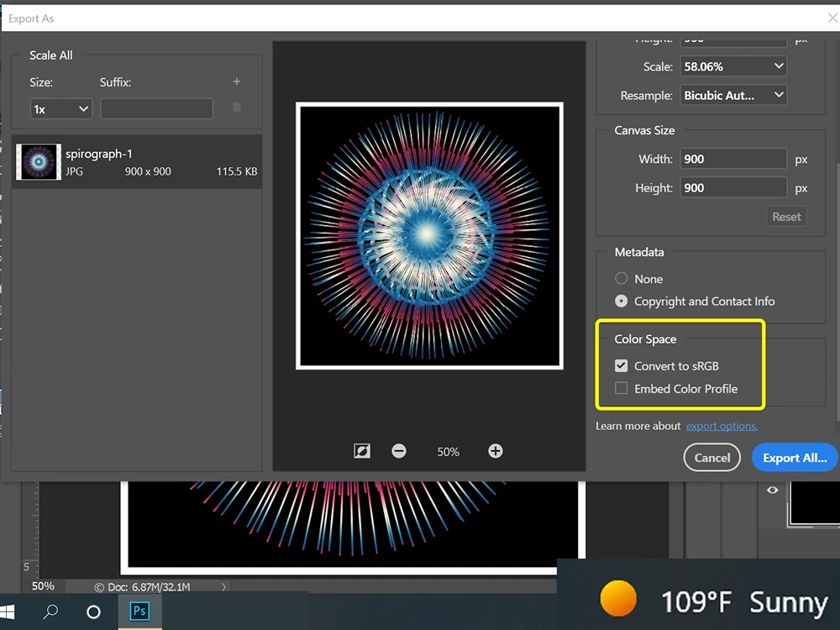Select Copyright and Contact Info metadata
840x630 pixels.
621,301
